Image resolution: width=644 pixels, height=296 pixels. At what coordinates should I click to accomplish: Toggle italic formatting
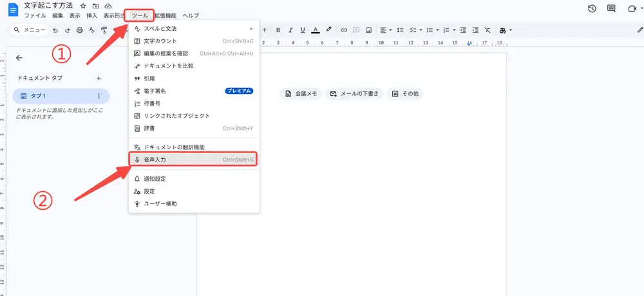pyautogui.click(x=290, y=30)
